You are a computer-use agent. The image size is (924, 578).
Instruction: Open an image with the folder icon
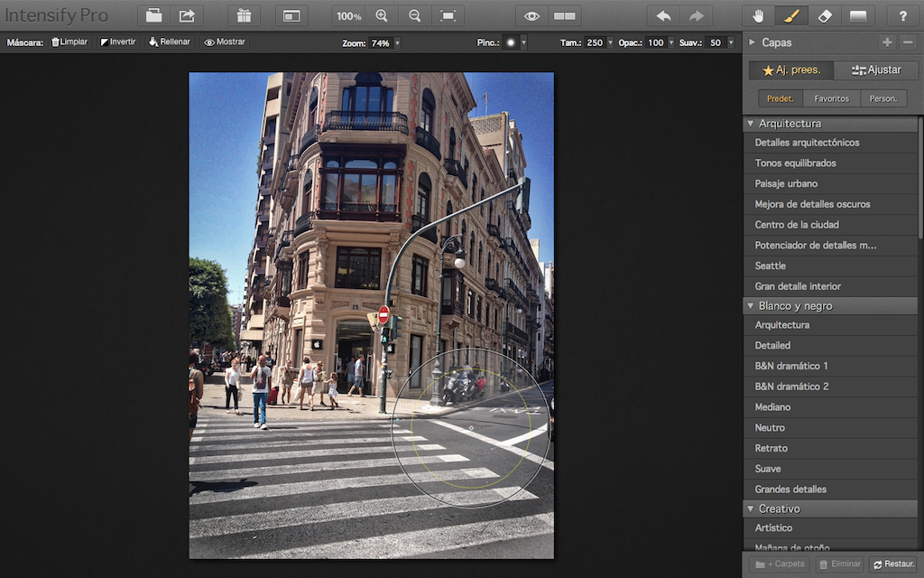pyautogui.click(x=154, y=16)
